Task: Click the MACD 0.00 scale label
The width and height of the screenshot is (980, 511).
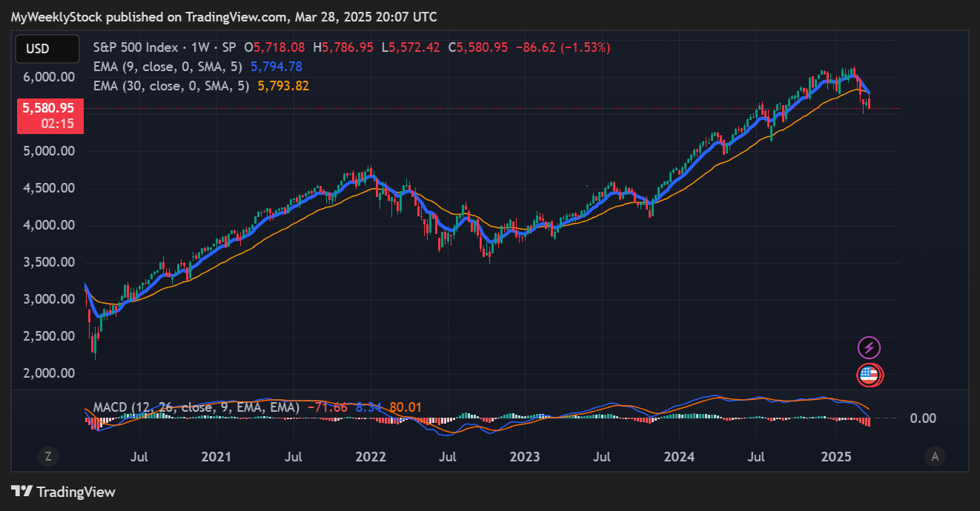Action: [923, 418]
